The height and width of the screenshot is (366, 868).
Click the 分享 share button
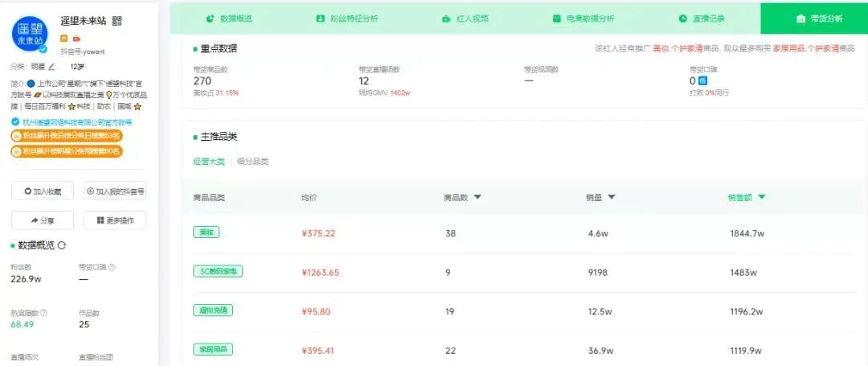click(x=43, y=220)
